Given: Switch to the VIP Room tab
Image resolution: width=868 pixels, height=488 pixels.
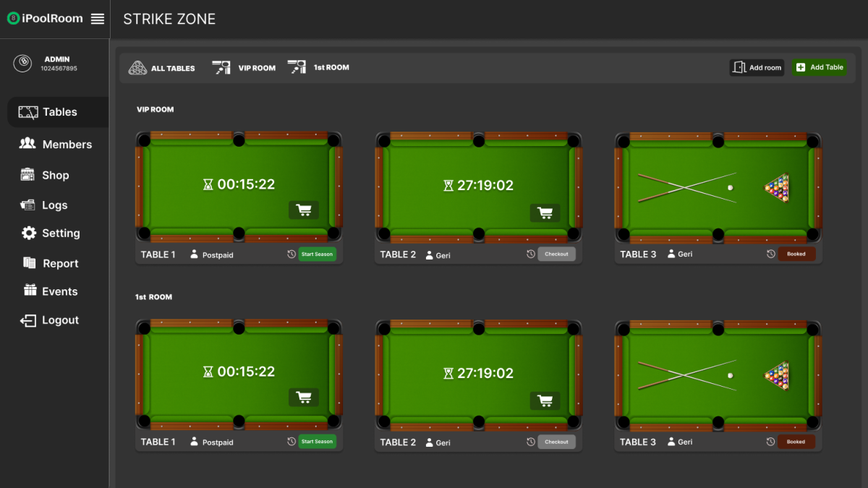Looking at the screenshot, I should [x=244, y=68].
